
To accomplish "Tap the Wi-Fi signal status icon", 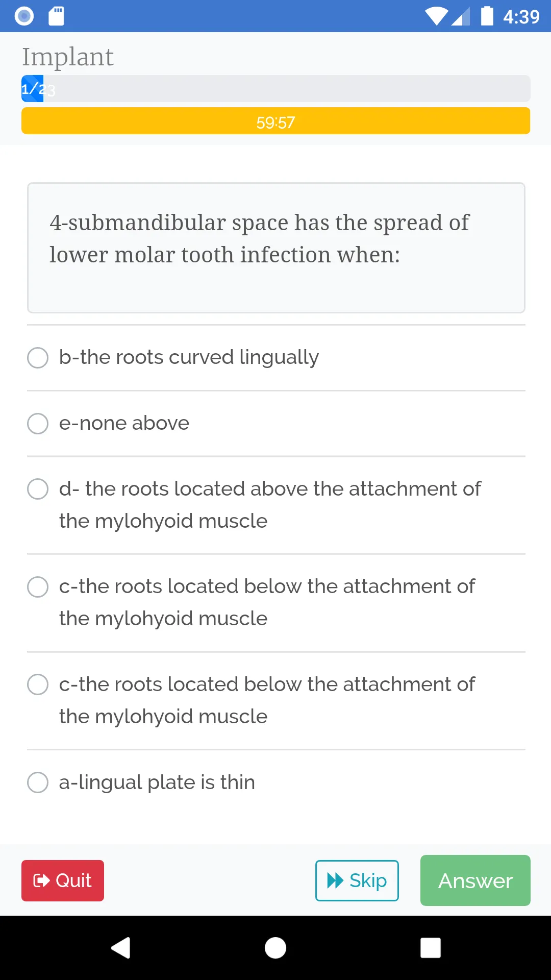I will (437, 16).
